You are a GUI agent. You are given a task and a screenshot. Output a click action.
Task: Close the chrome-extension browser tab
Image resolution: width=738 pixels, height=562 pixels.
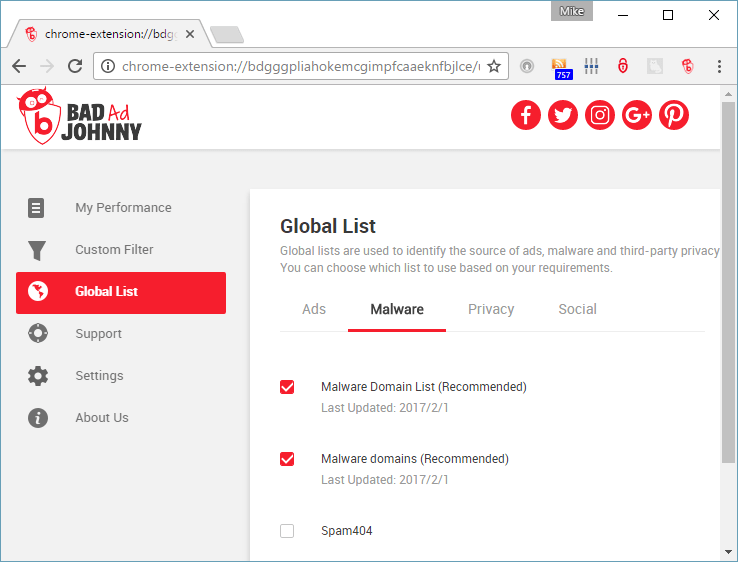190,34
